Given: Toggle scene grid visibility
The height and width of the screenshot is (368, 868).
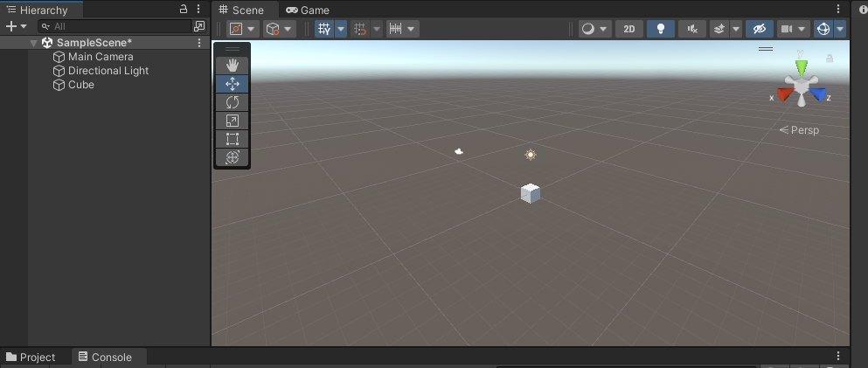Looking at the screenshot, I should (x=324, y=29).
